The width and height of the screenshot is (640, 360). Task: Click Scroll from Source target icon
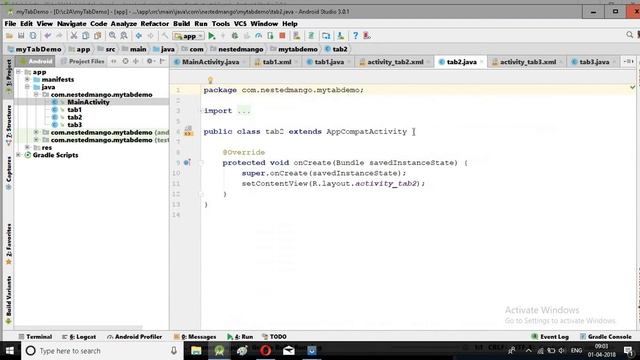pos(125,61)
